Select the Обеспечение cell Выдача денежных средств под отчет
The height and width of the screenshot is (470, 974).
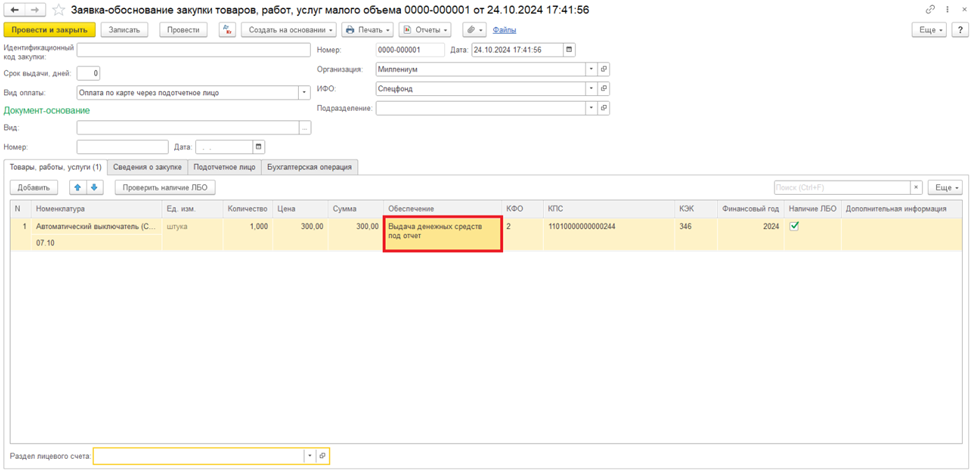tap(442, 234)
